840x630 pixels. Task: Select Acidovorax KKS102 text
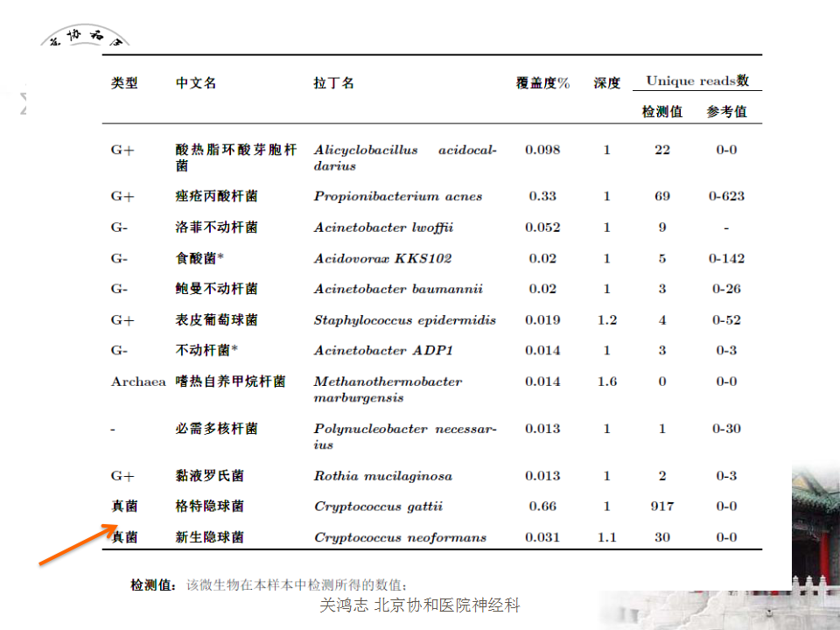click(382, 258)
